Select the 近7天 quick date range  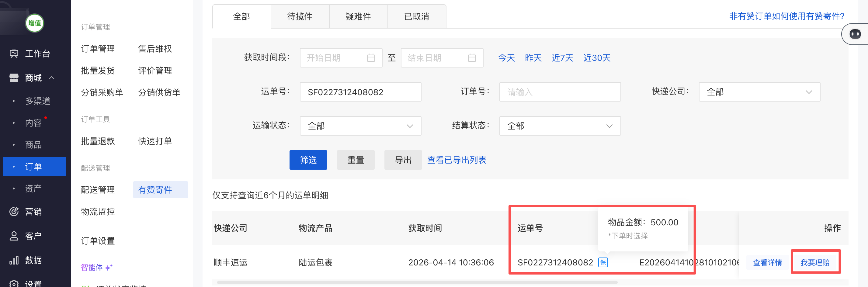point(562,58)
